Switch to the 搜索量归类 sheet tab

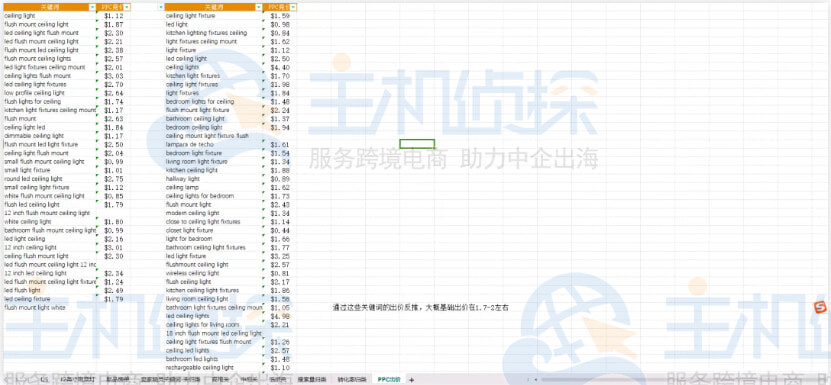(x=312, y=380)
